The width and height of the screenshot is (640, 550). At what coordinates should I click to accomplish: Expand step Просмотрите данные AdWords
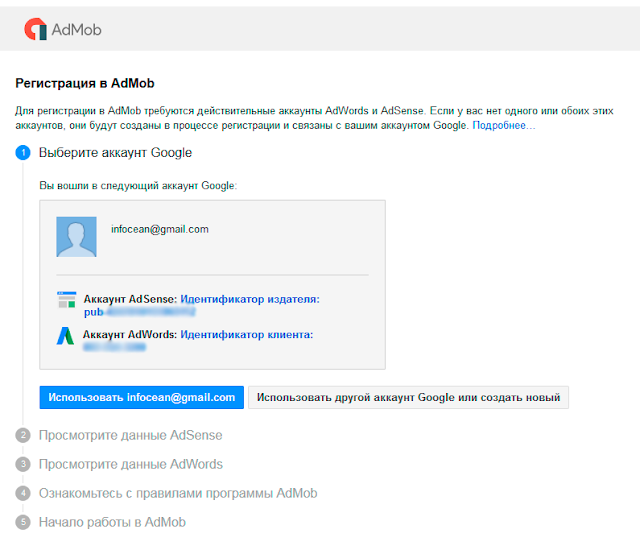131,464
